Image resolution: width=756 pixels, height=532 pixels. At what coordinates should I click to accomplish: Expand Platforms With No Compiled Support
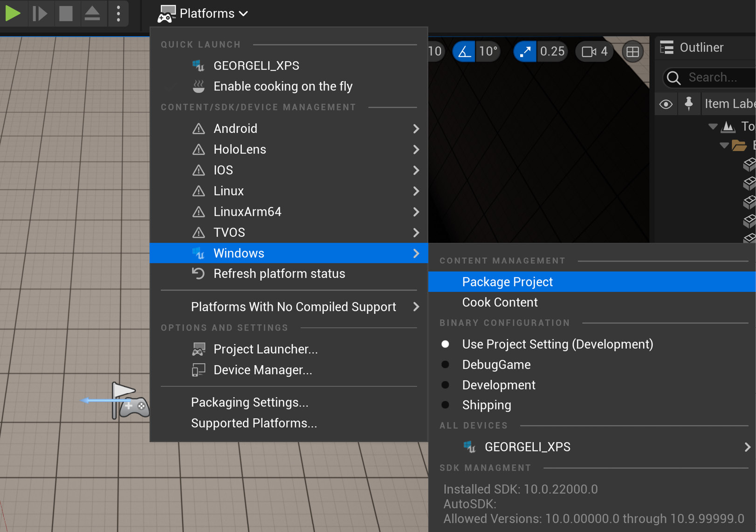(289, 307)
